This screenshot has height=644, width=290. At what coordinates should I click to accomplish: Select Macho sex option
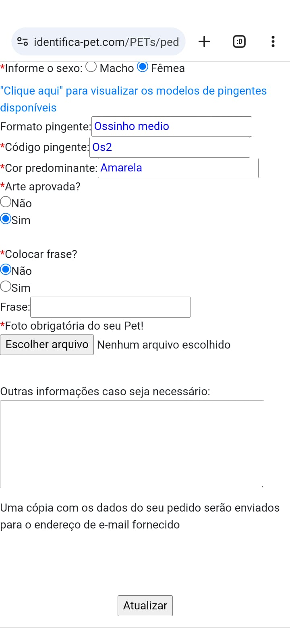91,67
